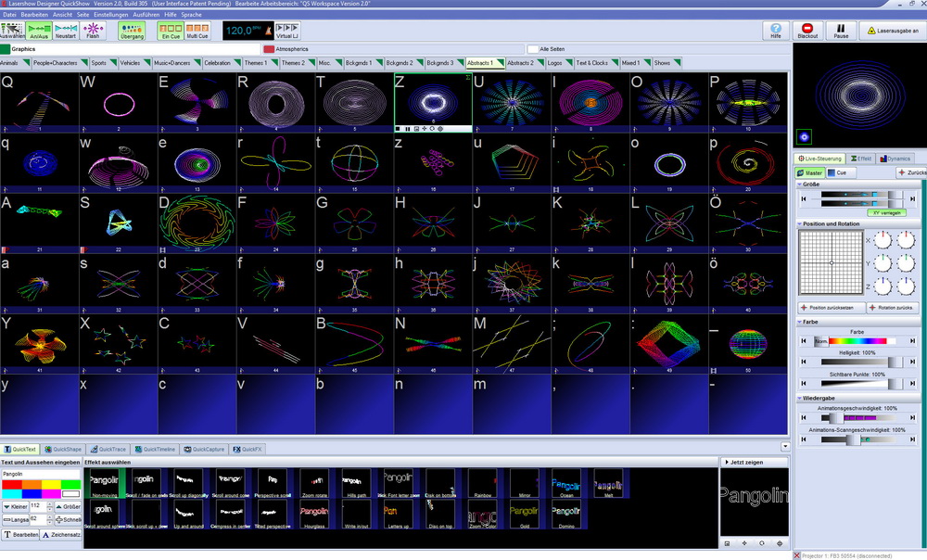Click the Flash toolbar icon
Screen dimensions: 927x560
(x=93, y=31)
